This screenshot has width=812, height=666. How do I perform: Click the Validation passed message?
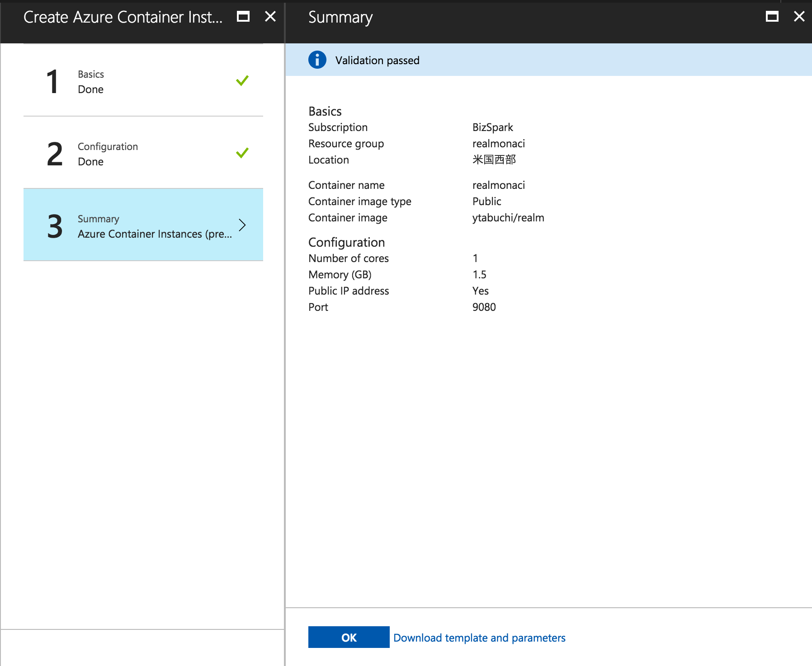pos(378,61)
